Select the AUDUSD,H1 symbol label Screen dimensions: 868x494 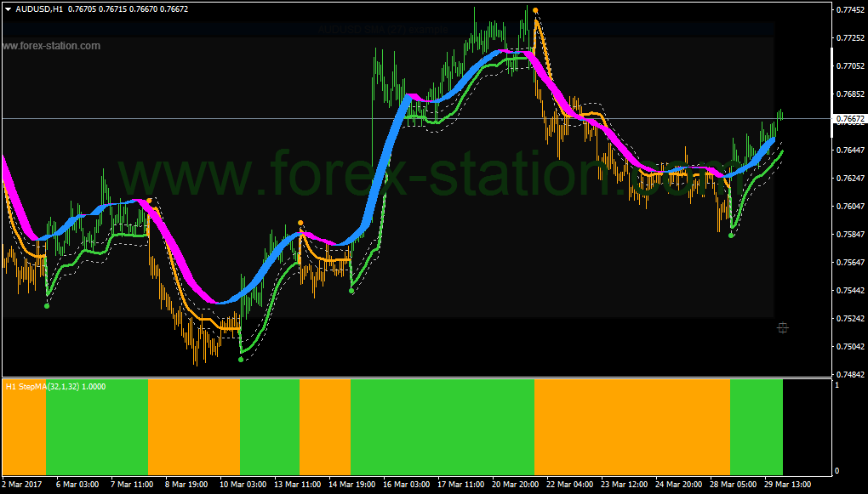(39, 9)
